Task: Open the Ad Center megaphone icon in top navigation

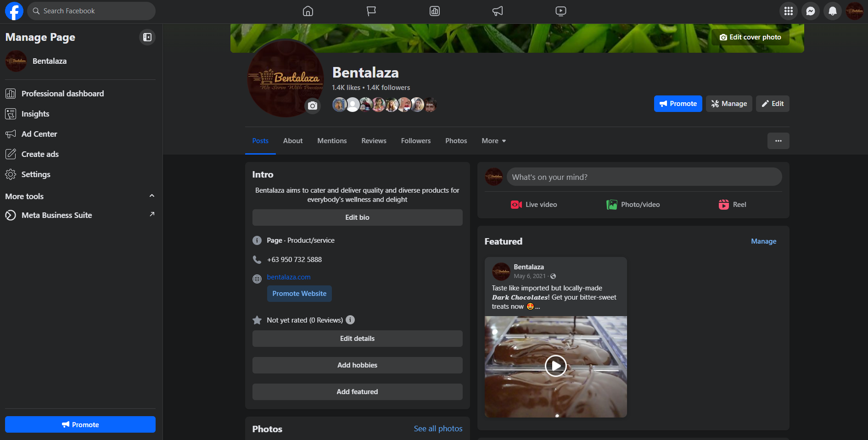Action: point(498,11)
